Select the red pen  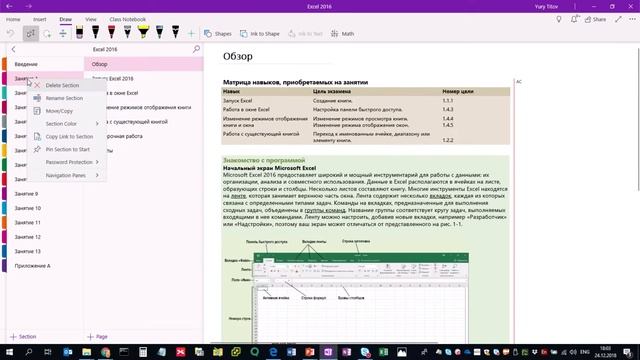(111, 32)
